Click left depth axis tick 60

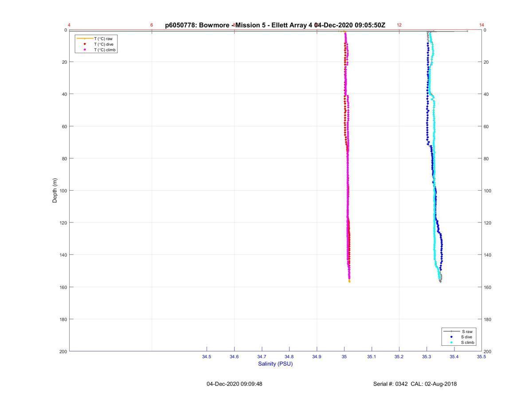(x=64, y=126)
